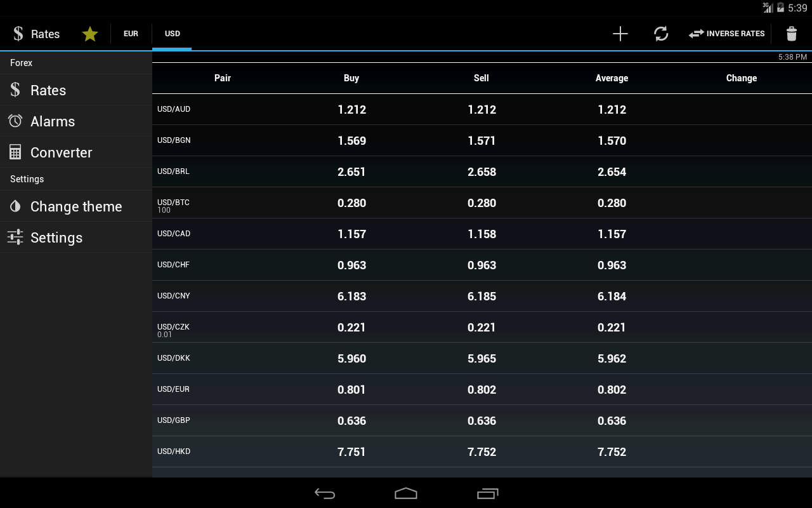Select the calculator Converter icon
Viewport: 812px width, 508px height.
[x=15, y=152]
